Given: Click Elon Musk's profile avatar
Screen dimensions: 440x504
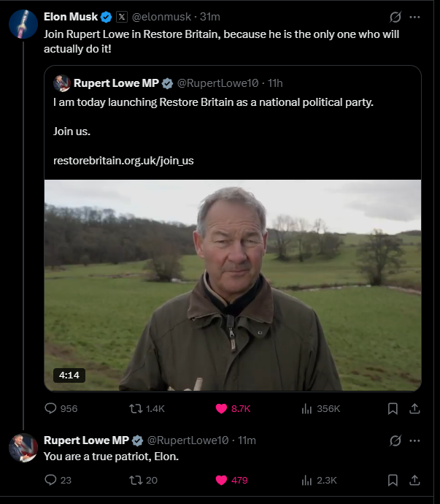Looking at the screenshot, I should pos(23,23).
